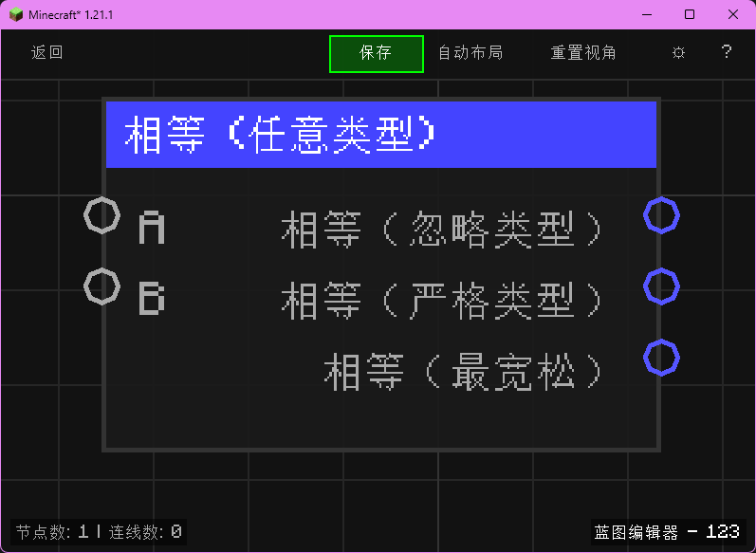Reset the view with 重置视角
Viewport: 756px width, 553px height.
583,52
